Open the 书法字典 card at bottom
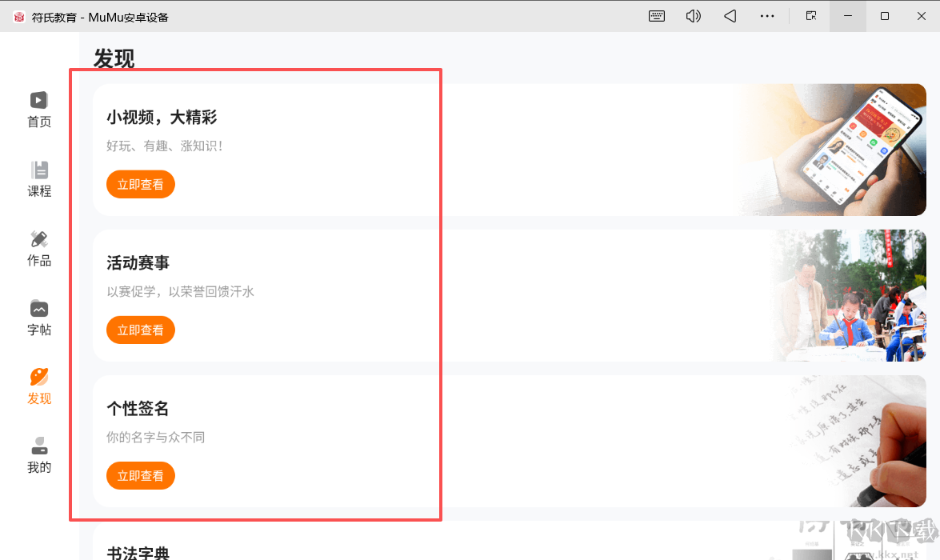 138,551
